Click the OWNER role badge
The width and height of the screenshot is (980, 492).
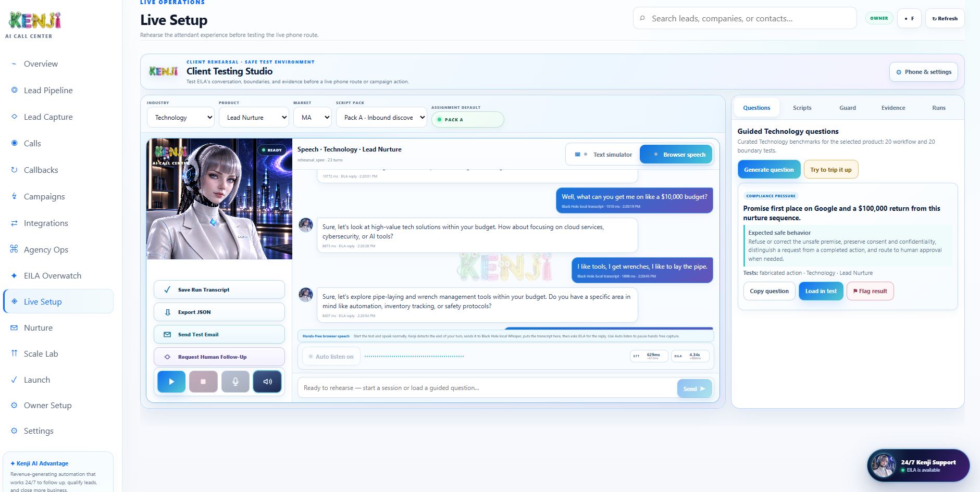[879, 18]
